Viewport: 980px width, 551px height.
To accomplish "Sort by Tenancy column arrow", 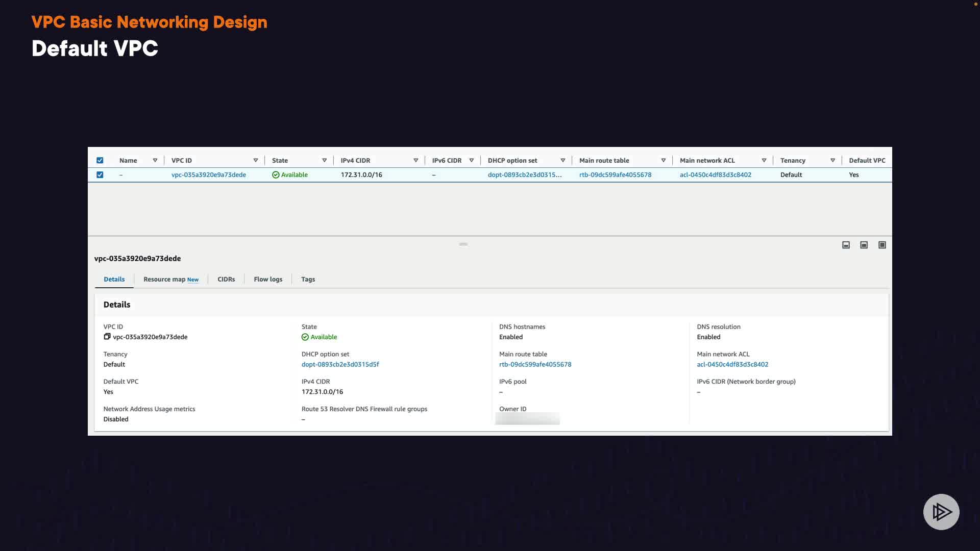I will coord(832,160).
